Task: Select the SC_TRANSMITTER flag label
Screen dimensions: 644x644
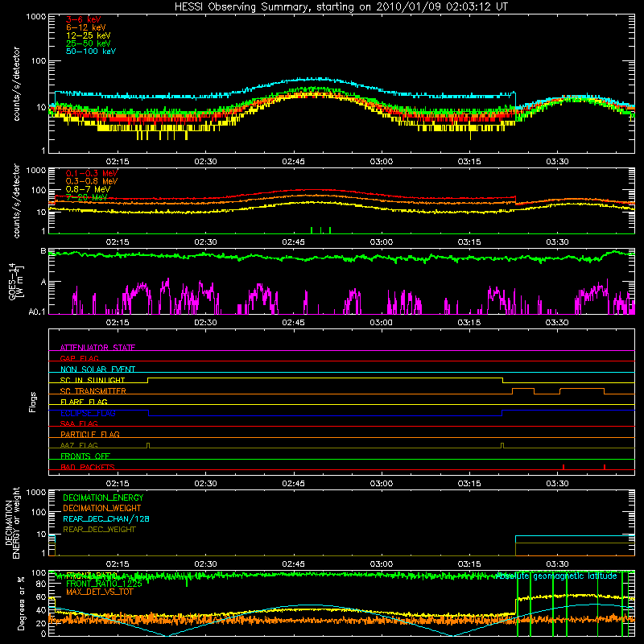Action: point(93,391)
